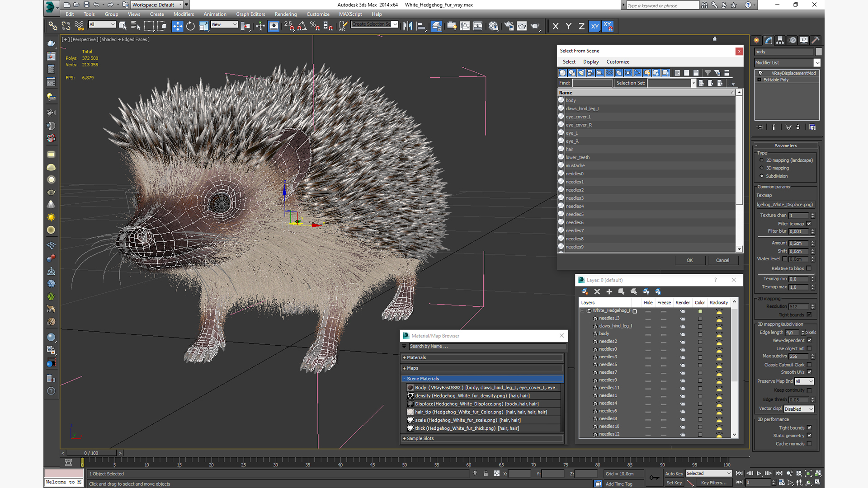Select the Select and Link tool

coord(53,26)
